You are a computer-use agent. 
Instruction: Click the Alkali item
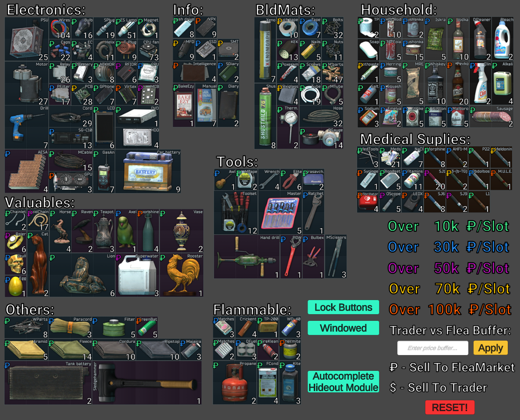[503, 83]
